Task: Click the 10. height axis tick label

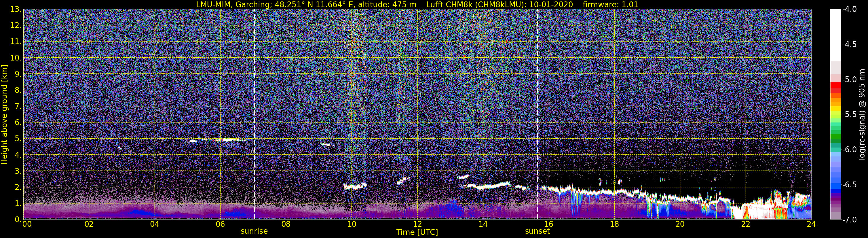Action: pos(16,58)
